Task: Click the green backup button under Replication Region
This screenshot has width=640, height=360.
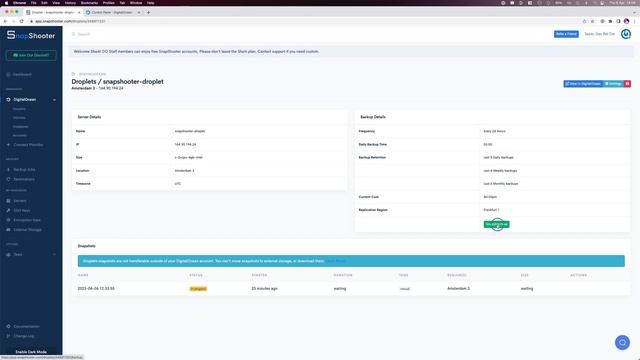Action: [x=496, y=224]
